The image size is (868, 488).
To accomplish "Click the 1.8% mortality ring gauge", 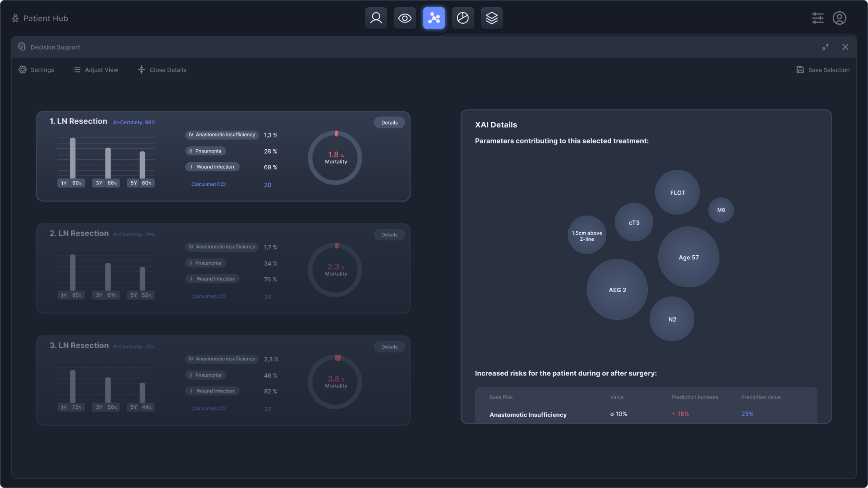I will point(335,158).
